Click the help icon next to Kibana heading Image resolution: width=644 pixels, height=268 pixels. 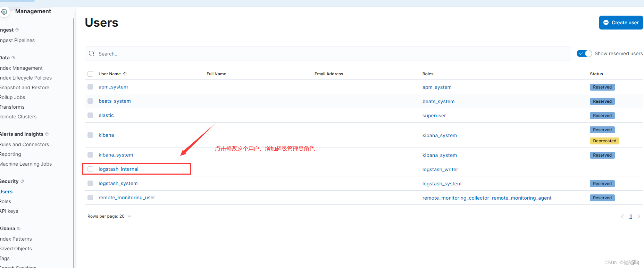coord(19,228)
